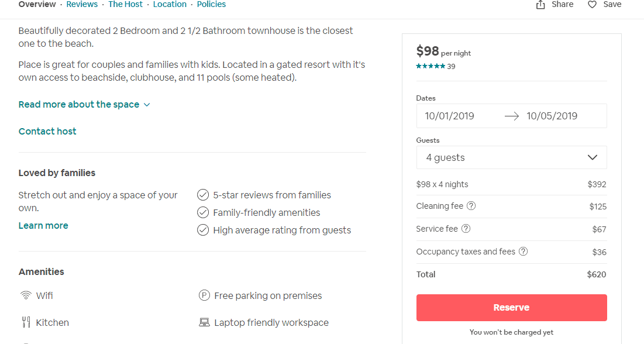
Task: Open the Policies section link
Action: click(211, 4)
